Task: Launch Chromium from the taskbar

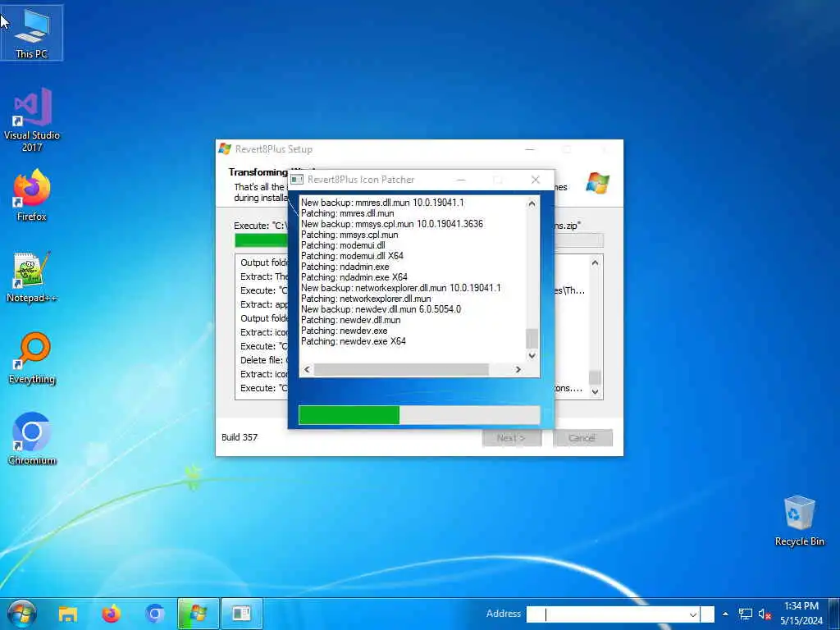Action: [x=155, y=614]
